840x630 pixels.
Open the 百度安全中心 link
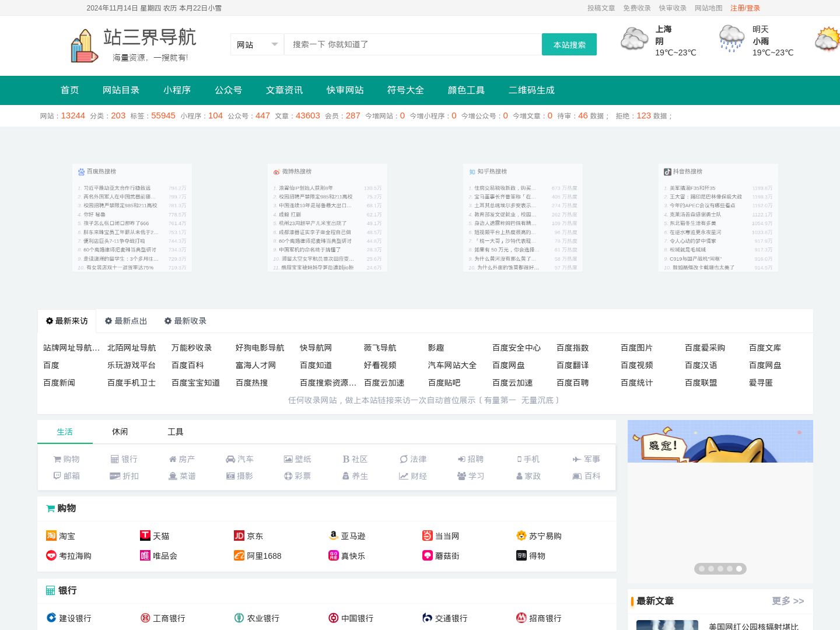(x=517, y=348)
